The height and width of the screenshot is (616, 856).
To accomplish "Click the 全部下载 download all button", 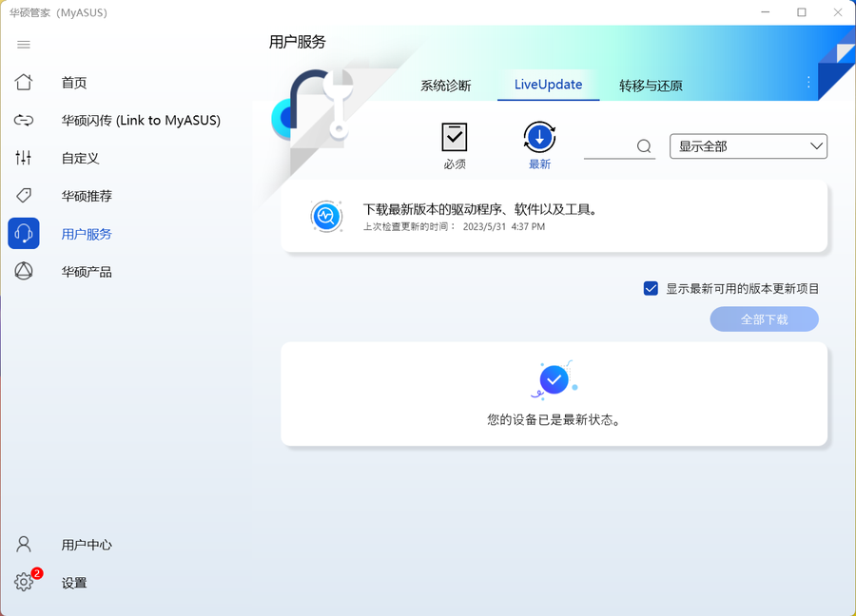I will [x=764, y=318].
